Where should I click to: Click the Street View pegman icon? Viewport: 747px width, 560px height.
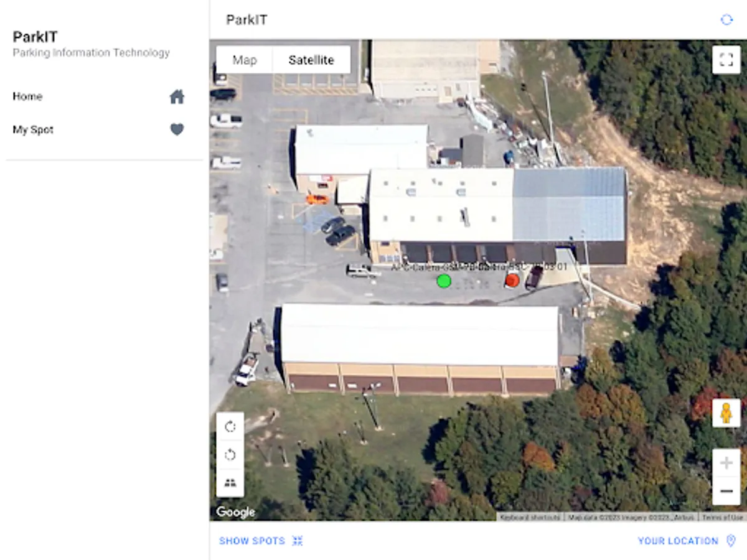coord(726,413)
